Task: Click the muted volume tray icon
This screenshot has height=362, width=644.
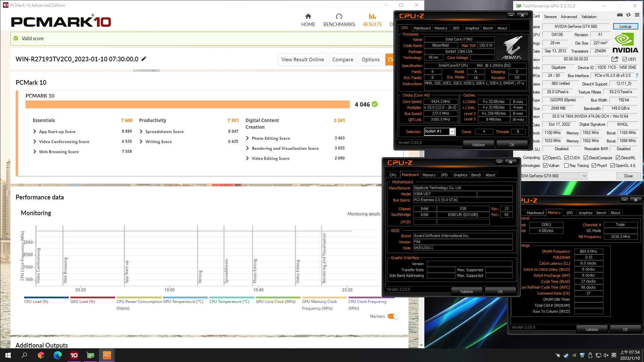Action: pos(606,355)
